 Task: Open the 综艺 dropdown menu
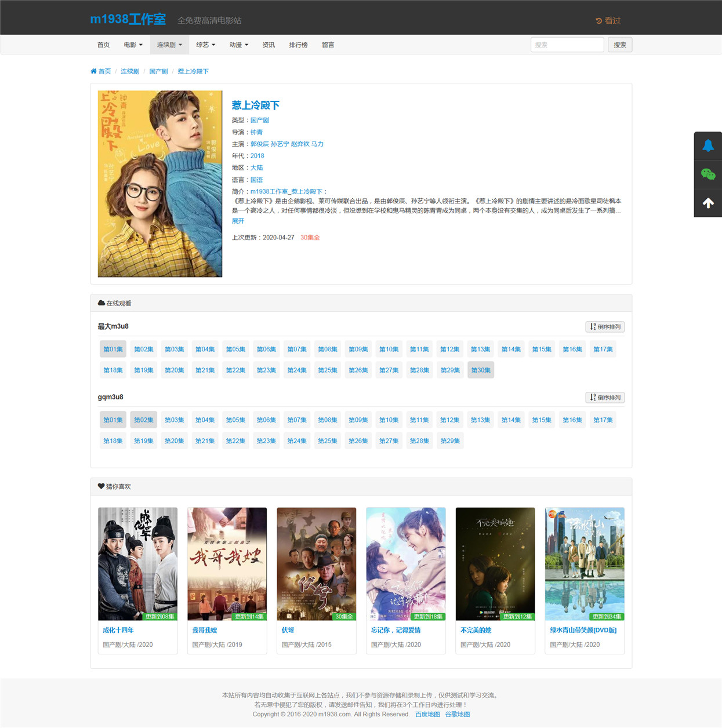pyautogui.click(x=205, y=45)
